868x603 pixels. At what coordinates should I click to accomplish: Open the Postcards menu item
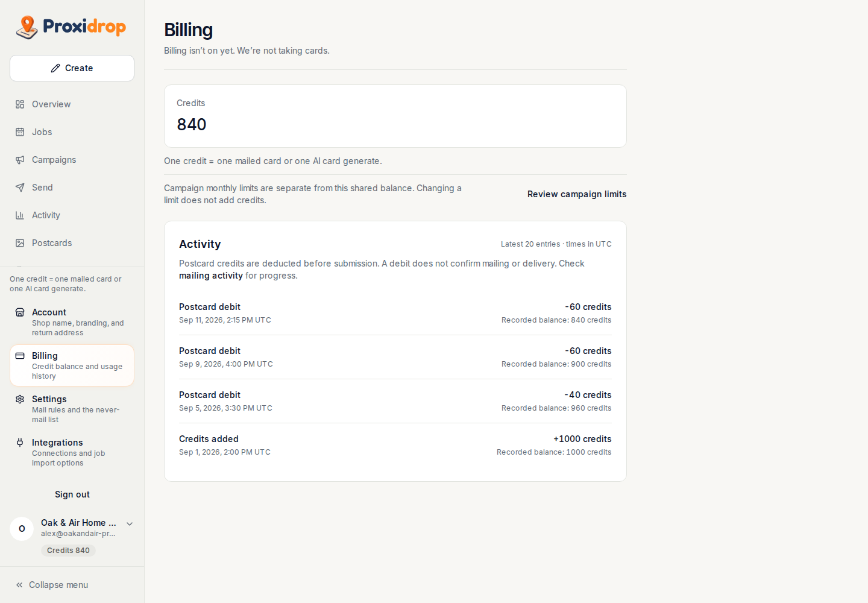click(x=72, y=243)
